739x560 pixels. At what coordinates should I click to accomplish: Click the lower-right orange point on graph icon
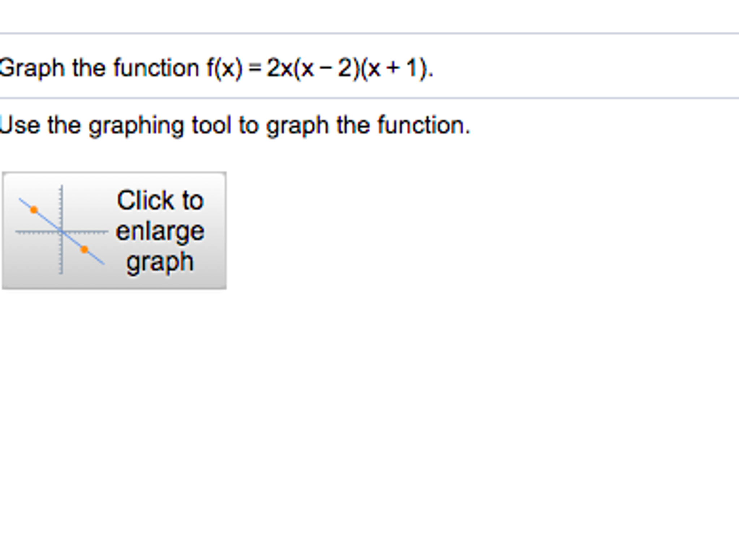[84, 249]
